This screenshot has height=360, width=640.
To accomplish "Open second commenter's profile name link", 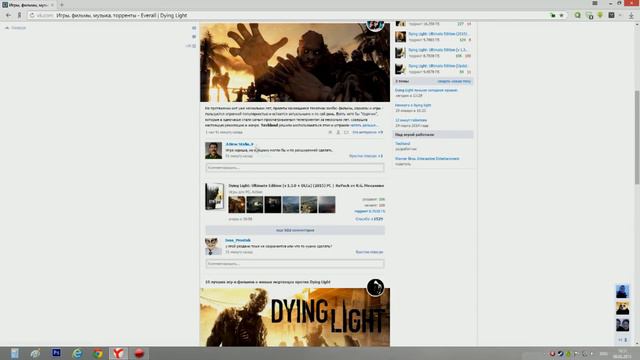I will point(238,240).
